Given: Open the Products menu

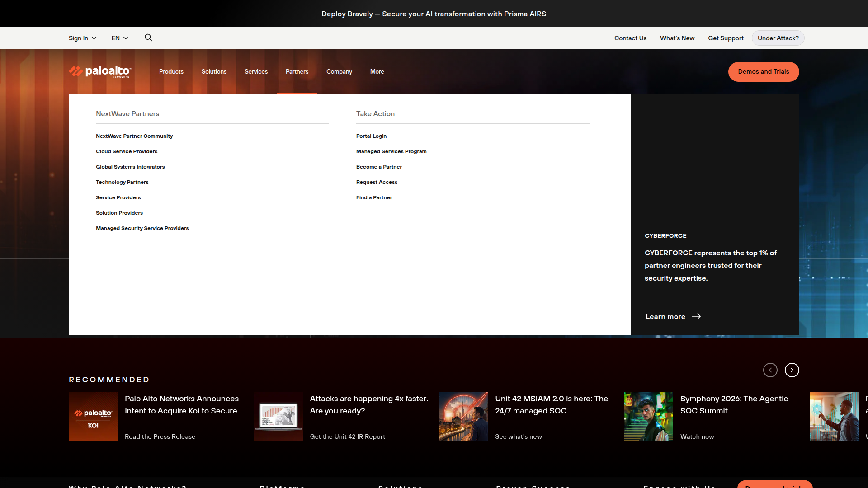Looking at the screenshot, I should [171, 71].
